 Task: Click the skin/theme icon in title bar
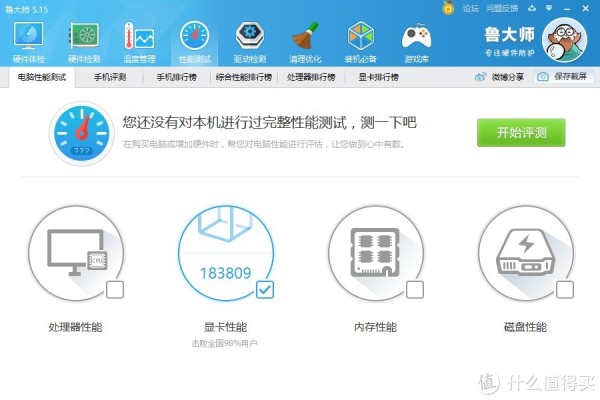[532, 8]
